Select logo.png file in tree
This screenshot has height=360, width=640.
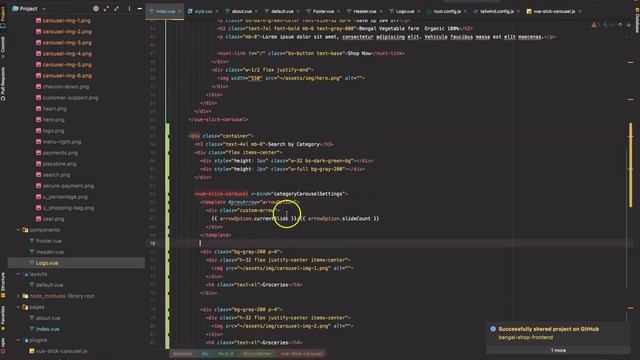click(x=50, y=131)
